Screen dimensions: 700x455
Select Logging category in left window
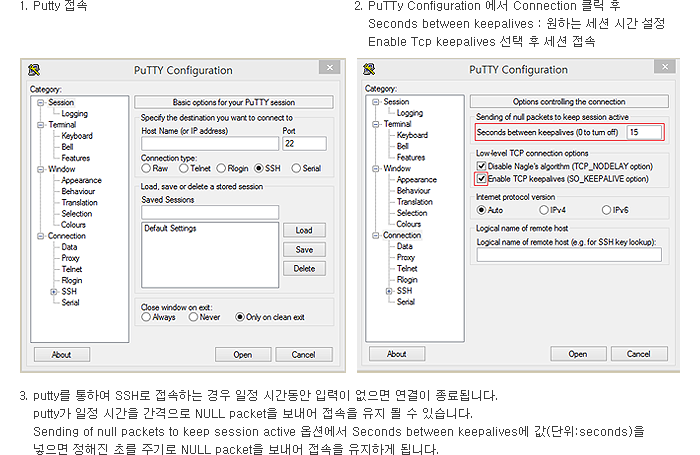[75, 114]
